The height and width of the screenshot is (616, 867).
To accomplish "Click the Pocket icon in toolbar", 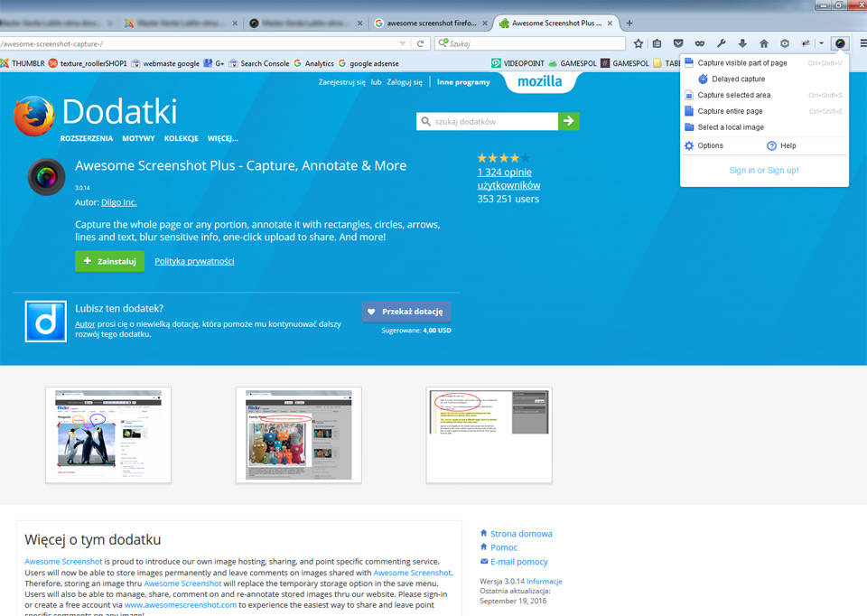I will point(678,43).
